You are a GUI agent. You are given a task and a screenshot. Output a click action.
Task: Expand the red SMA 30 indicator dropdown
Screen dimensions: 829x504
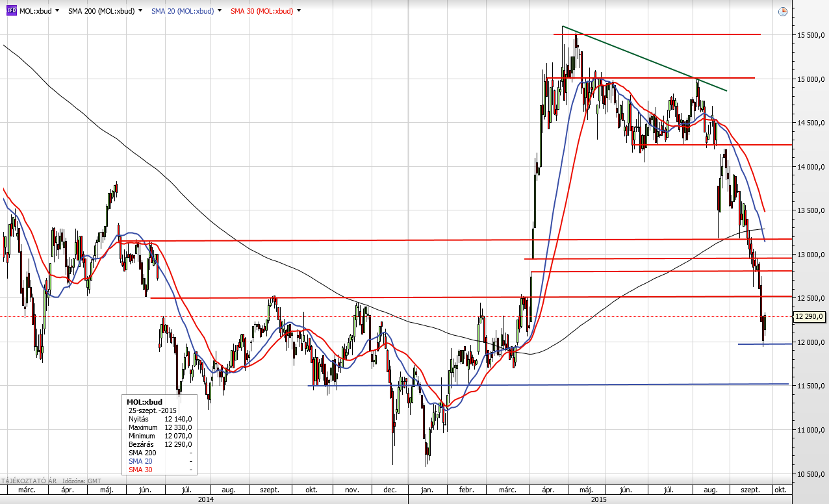point(300,11)
